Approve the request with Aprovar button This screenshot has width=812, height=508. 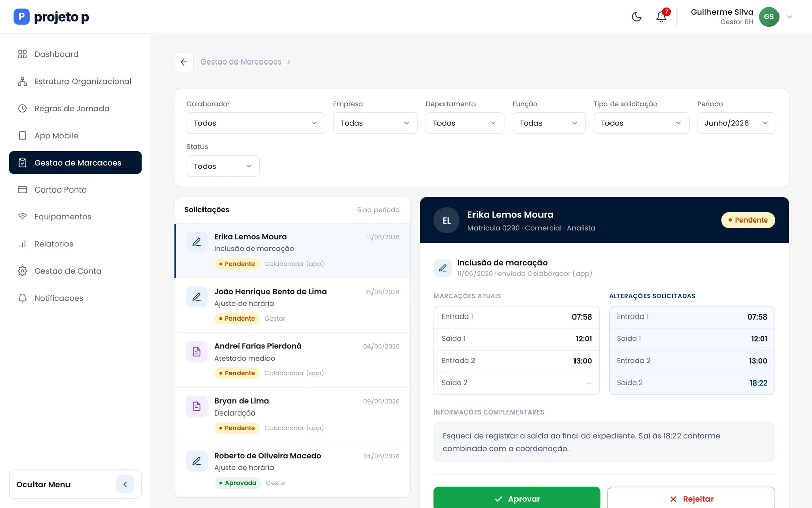[517, 498]
